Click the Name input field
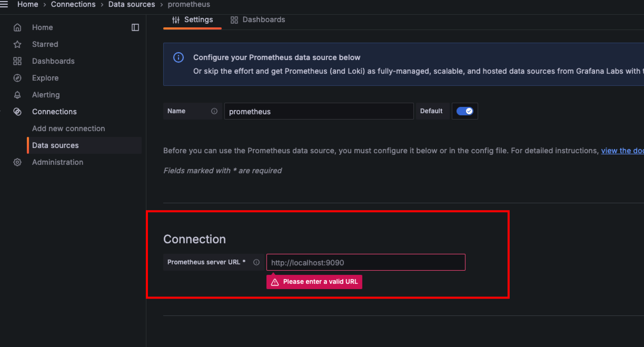The width and height of the screenshot is (644, 347). click(x=319, y=111)
